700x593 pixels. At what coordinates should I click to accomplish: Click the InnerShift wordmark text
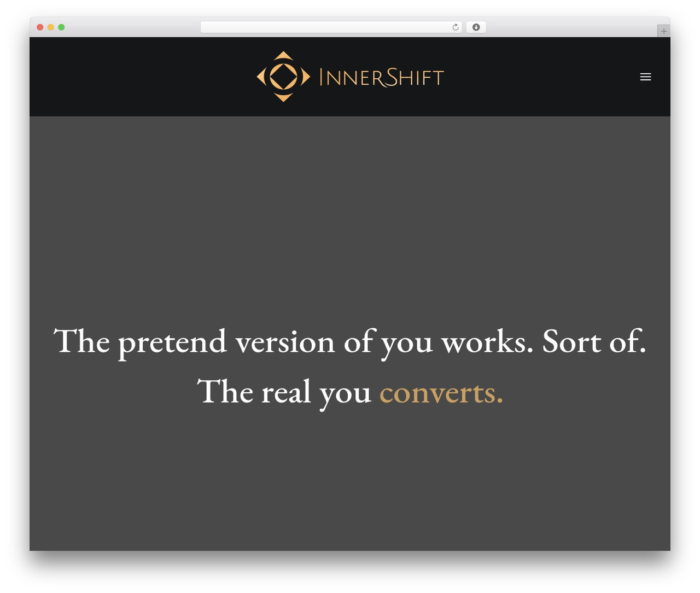point(381,77)
